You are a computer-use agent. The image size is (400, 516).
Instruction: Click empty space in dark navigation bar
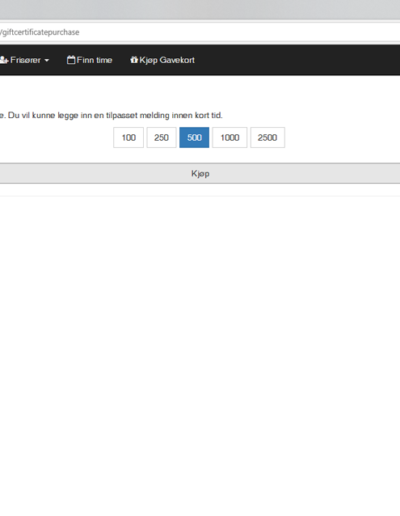point(297,60)
